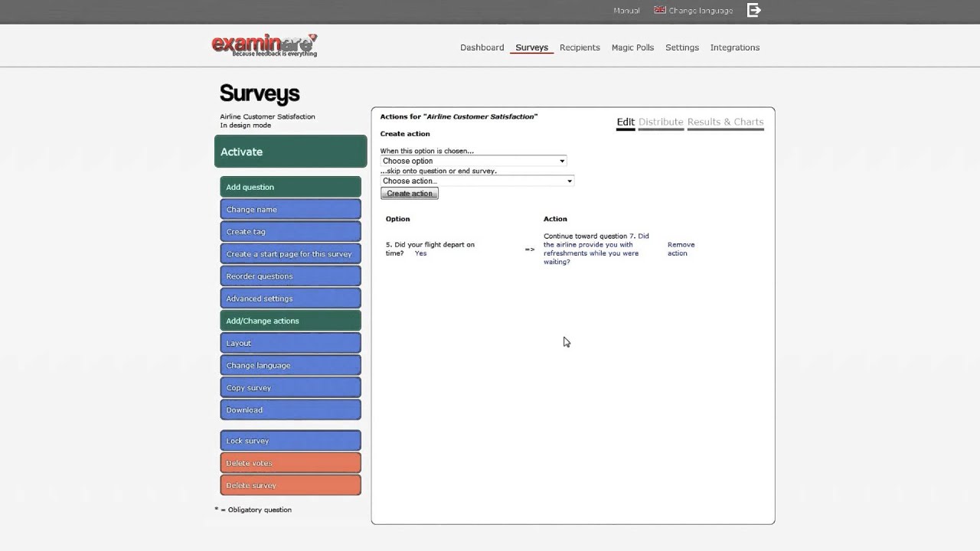Click the 'Airline Customer Satisfaction' survey name in sidebar
980x551 pixels.
click(x=267, y=116)
